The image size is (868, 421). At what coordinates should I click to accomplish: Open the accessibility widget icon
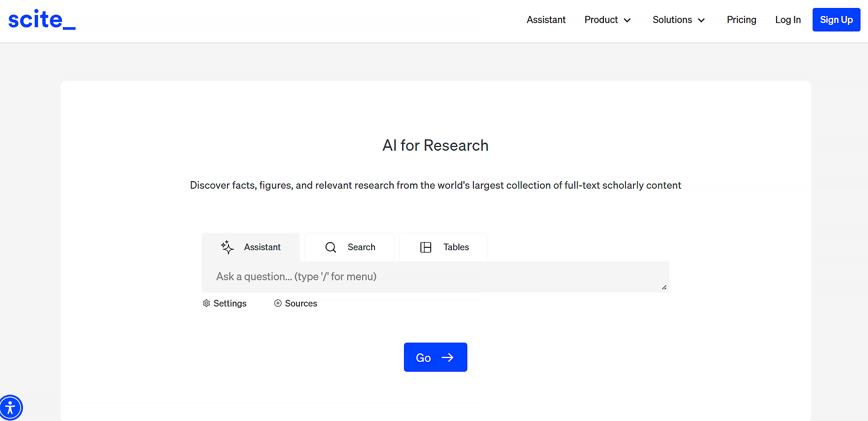10,407
